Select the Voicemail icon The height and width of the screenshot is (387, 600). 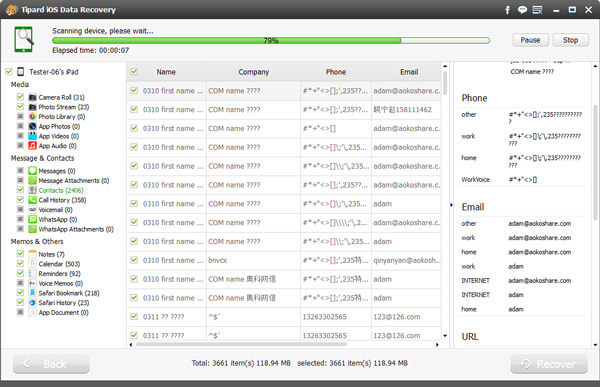(33, 209)
